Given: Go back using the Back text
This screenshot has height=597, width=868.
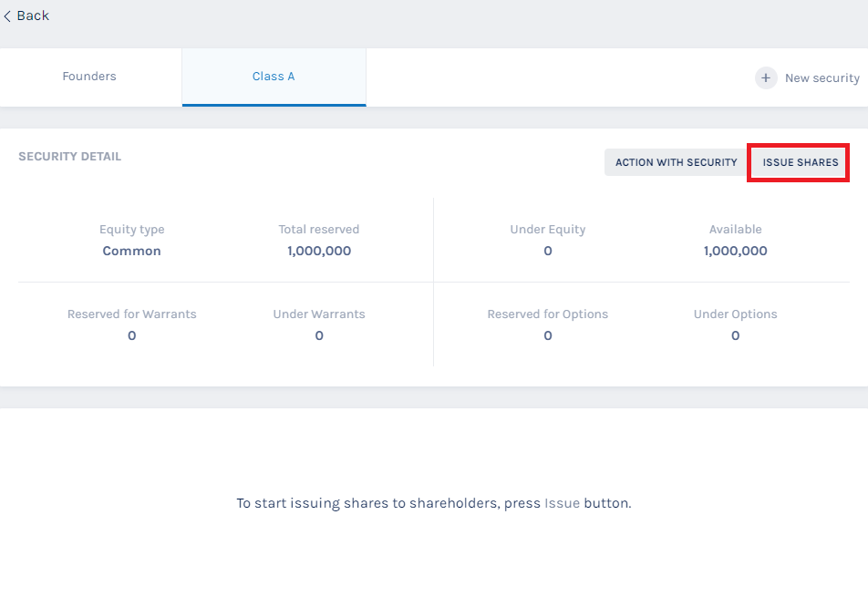Looking at the screenshot, I should tap(33, 16).
